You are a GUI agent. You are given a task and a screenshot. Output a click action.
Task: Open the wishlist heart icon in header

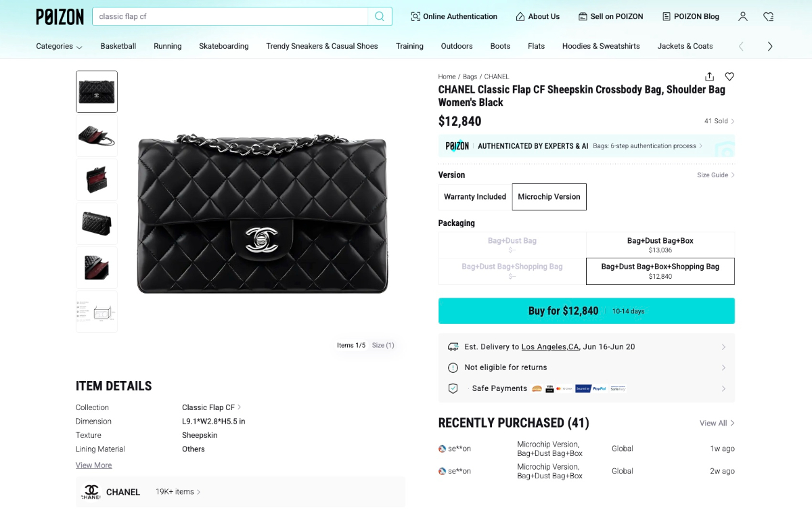tap(768, 16)
